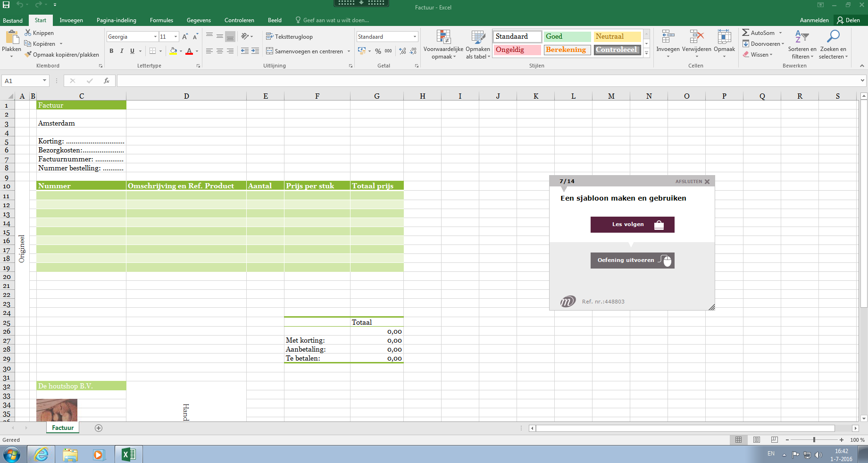Click Knippen cut icon
Screen dimensions: 868x463
pyautogui.click(x=28, y=33)
